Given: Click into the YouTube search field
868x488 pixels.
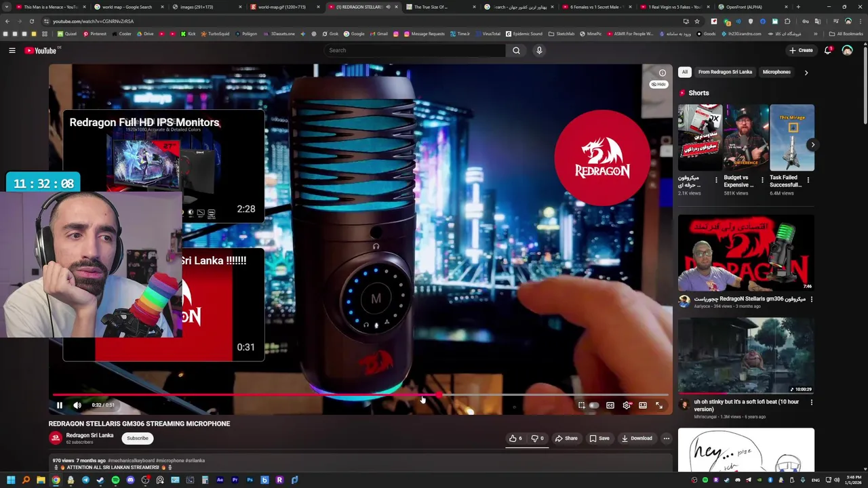Looking at the screenshot, I should (414, 50).
